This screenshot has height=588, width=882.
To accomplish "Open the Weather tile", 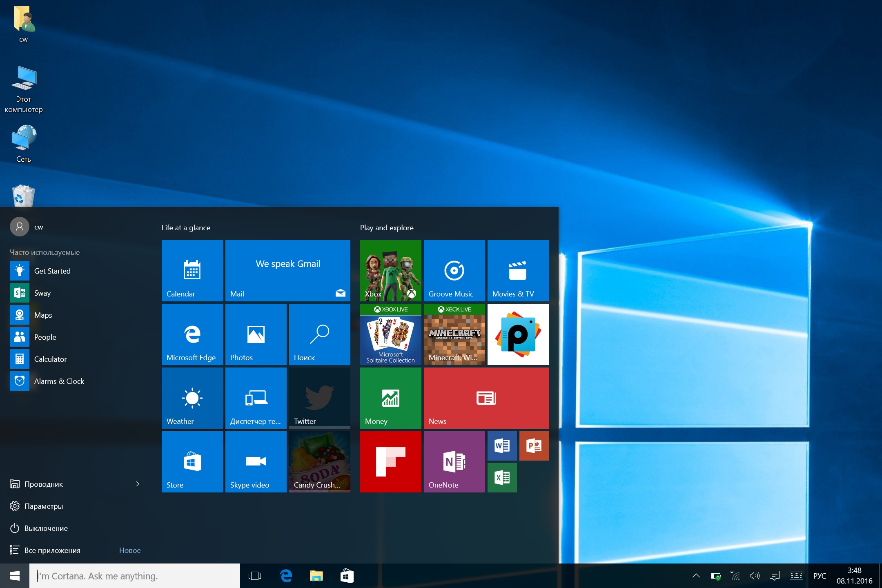I will (x=192, y=398).
